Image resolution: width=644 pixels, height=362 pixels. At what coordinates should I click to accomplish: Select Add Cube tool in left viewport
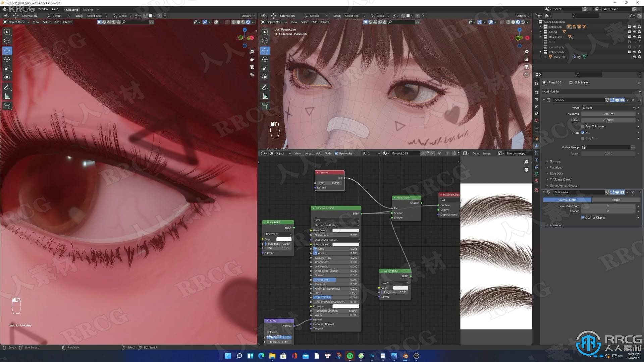pos(7,106)
